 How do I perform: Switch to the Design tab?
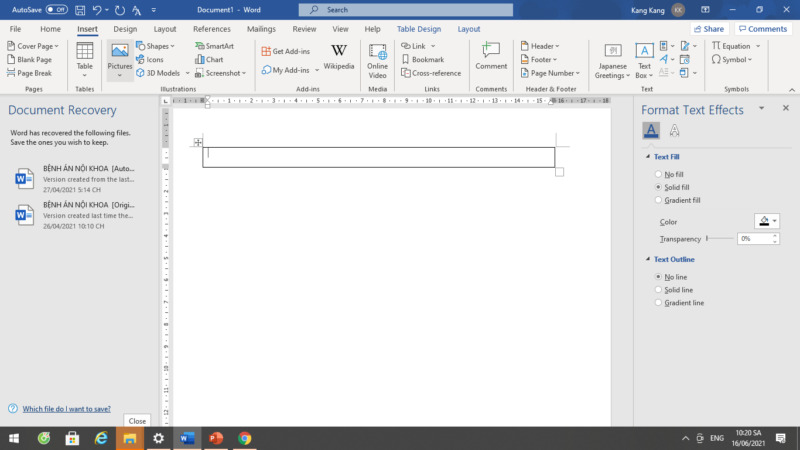point(125,29)
